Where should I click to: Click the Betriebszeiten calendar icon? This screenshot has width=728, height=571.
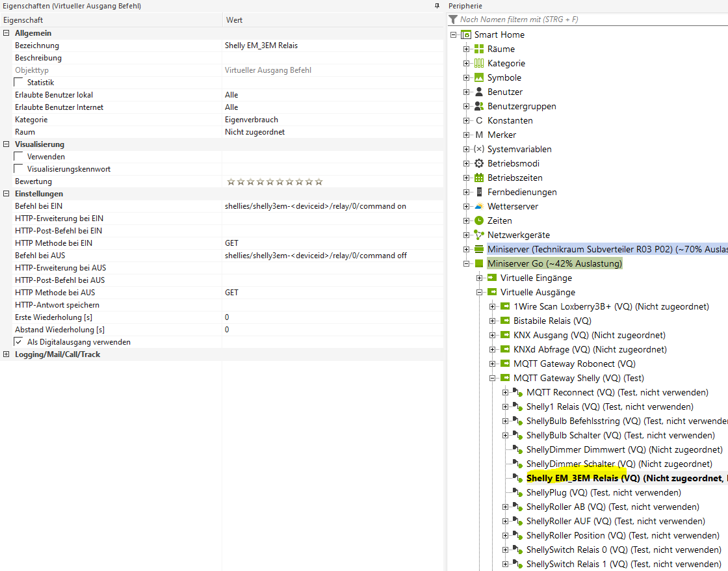click(479, 178)
